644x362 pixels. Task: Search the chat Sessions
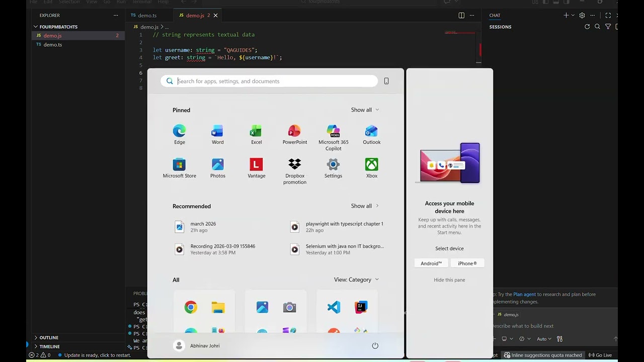(597, 27)
